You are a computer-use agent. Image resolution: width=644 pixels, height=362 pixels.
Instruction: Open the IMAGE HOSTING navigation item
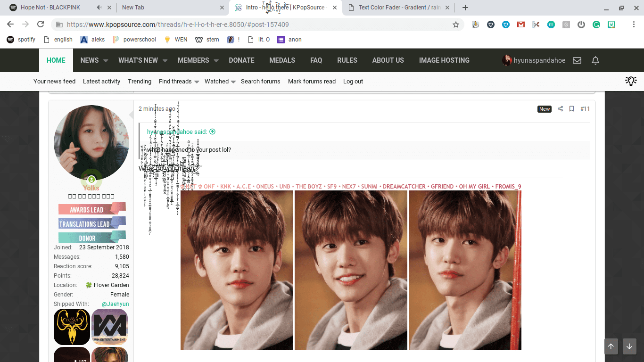pyautogui.click(x=444, y=60)
